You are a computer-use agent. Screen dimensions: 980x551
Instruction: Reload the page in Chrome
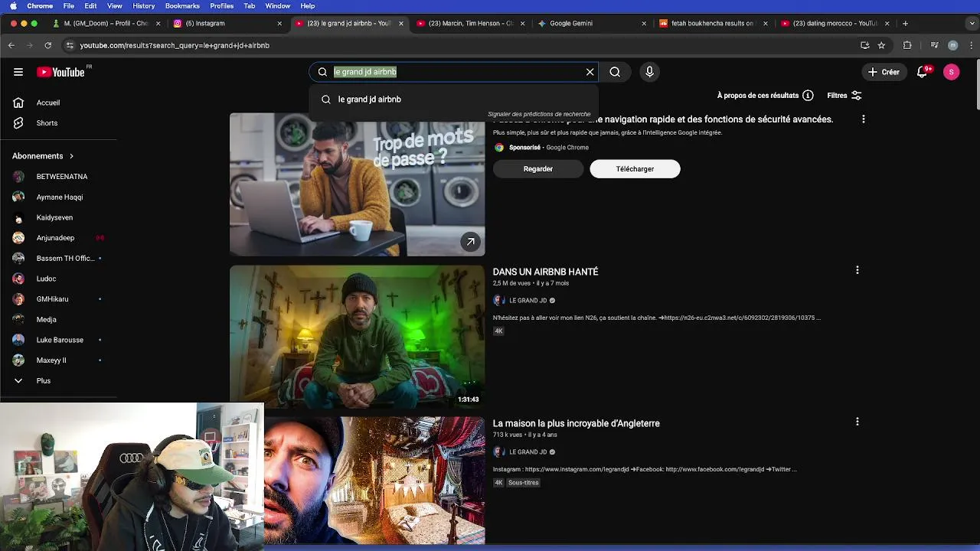pos(47,45)
